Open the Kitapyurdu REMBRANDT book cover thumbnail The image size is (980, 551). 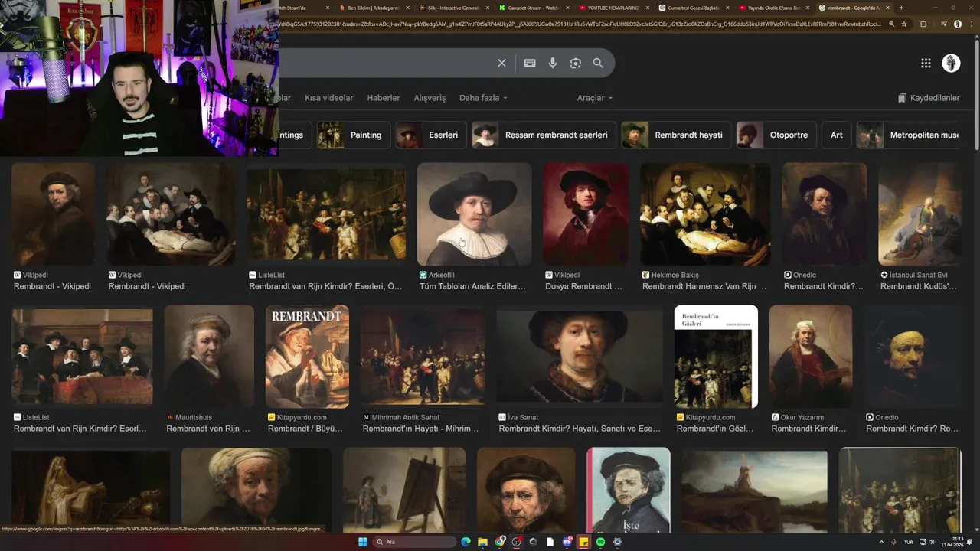click(307, 357)
